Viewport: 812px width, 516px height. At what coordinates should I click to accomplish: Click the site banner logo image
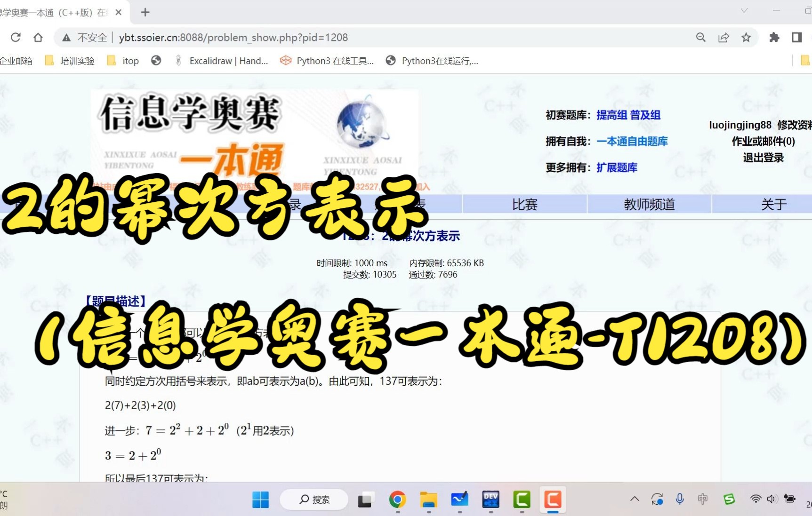[x=255, y=133]
